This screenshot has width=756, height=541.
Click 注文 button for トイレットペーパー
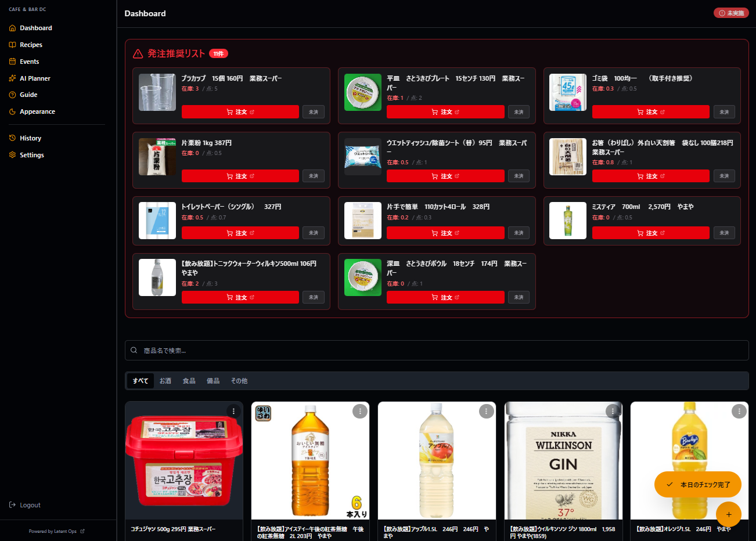point(240,233)
